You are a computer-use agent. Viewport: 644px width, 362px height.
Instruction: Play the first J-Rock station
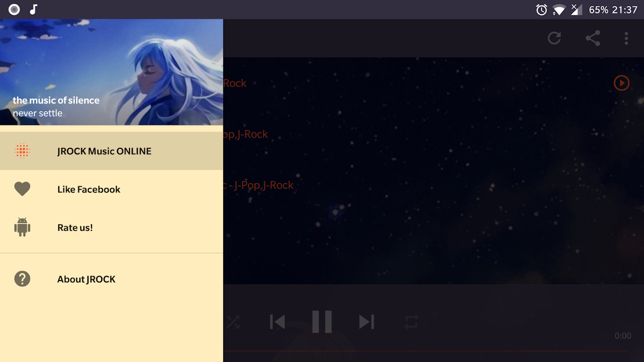621,83
